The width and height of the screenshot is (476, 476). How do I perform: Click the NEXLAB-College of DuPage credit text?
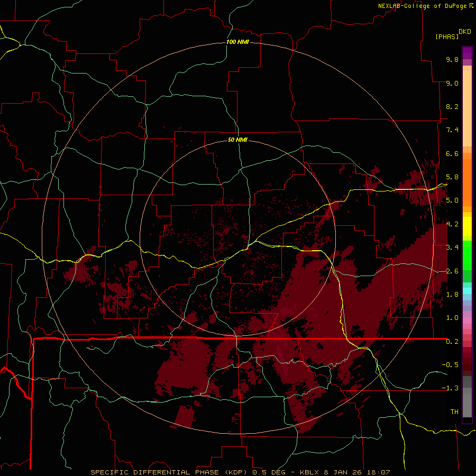coord(422,6)
